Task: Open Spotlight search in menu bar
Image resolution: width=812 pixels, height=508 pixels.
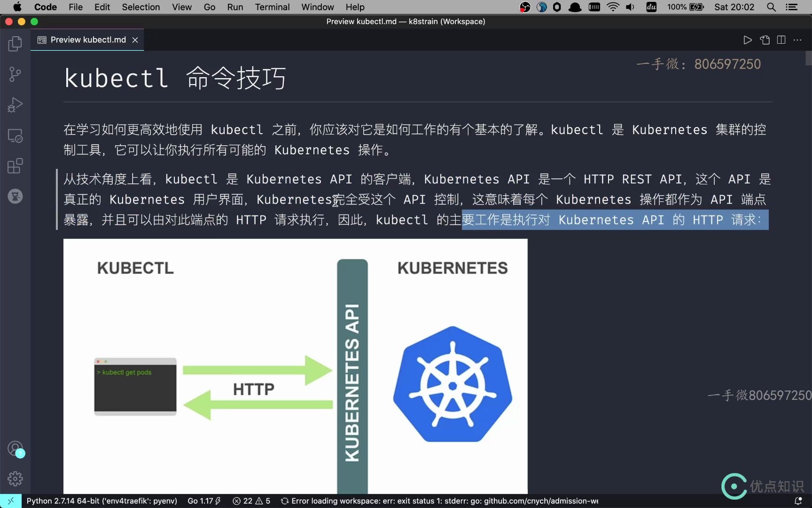Action: point(771,7)
